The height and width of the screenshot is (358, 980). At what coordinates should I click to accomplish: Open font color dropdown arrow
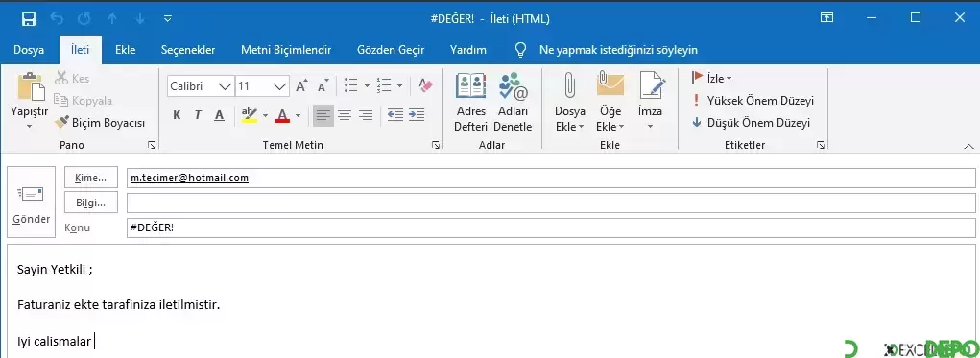pos(299,115)
